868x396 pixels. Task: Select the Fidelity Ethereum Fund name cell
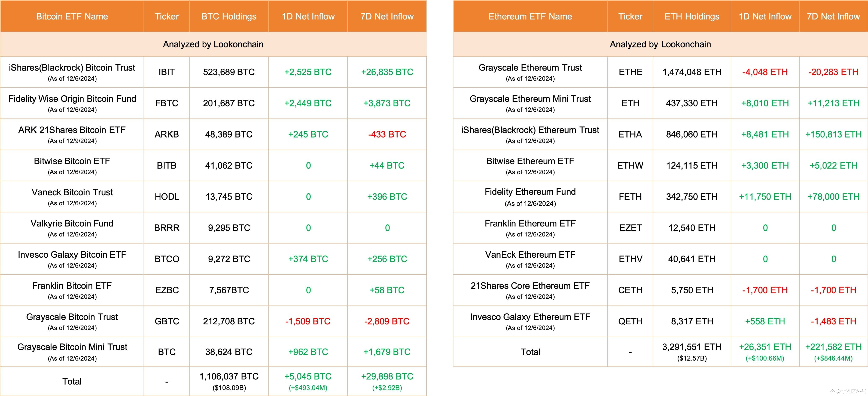tap(530, 196)
